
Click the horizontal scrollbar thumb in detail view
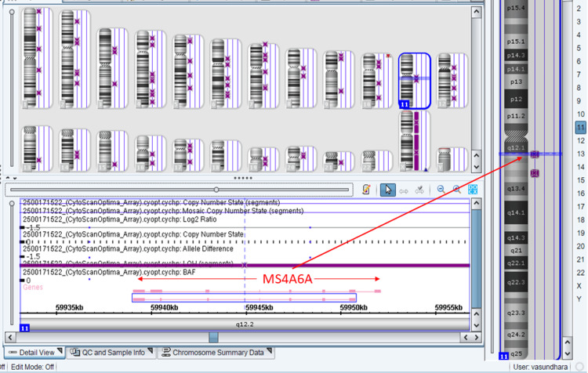[213, 337]
